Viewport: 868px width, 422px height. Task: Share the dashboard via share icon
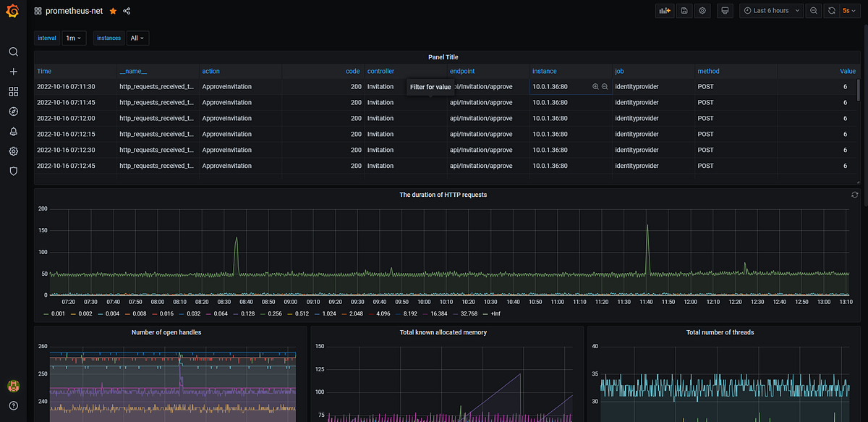tap(127, 11)
